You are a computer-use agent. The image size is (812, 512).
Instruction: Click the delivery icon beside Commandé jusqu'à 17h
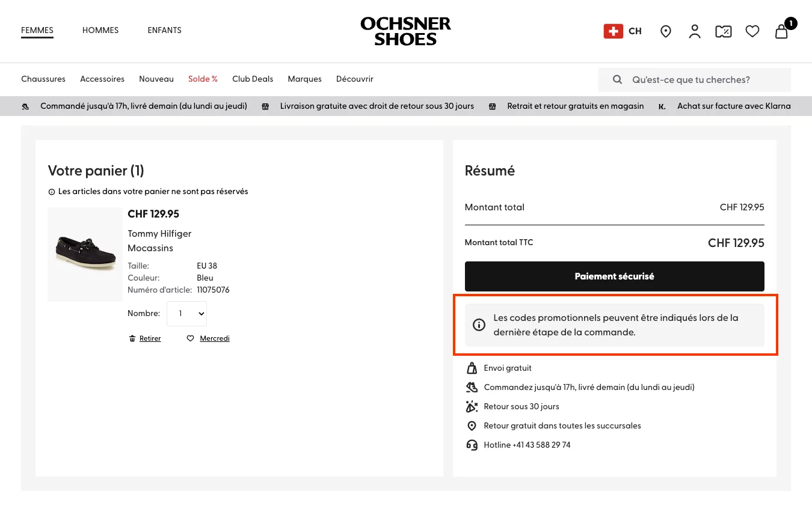click(25, 106)
